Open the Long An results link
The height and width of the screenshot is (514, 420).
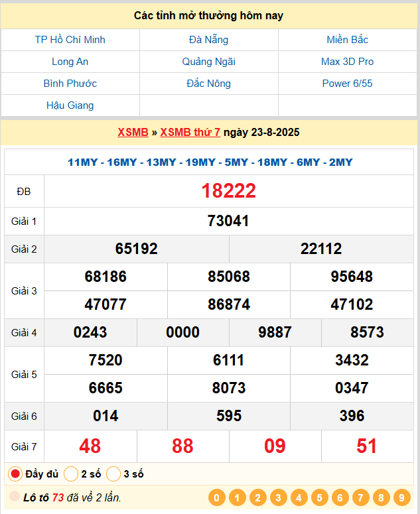click(70, 62)
